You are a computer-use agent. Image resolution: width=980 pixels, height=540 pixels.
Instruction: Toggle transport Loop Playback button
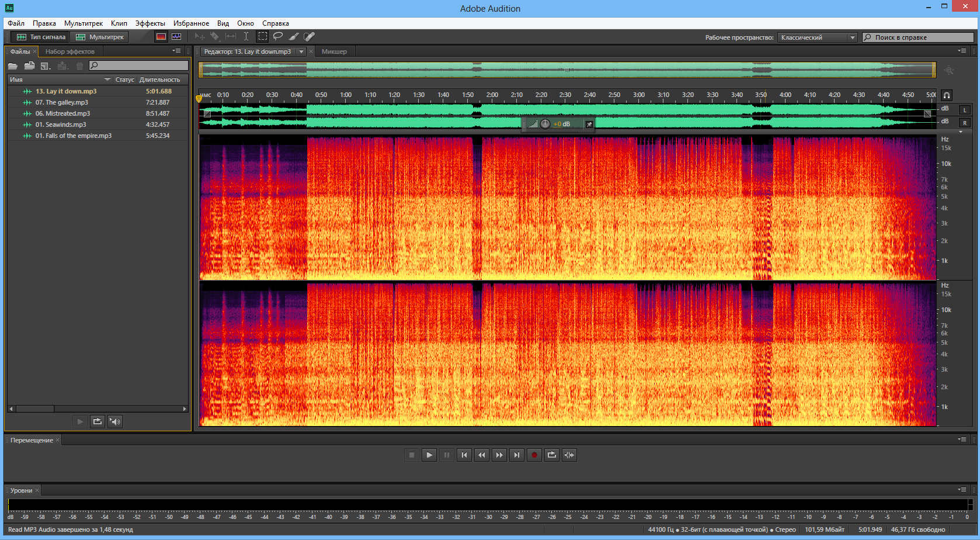click(552, 455)
